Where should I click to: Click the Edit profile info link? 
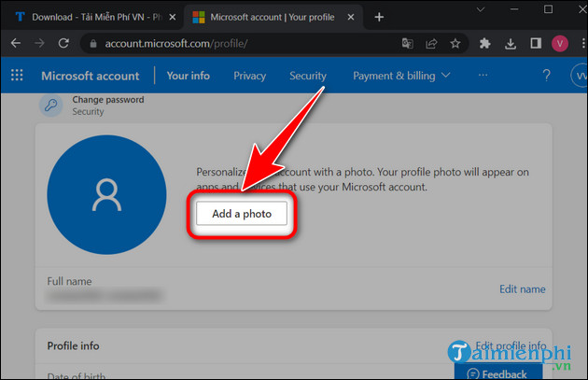coord(511,345)
